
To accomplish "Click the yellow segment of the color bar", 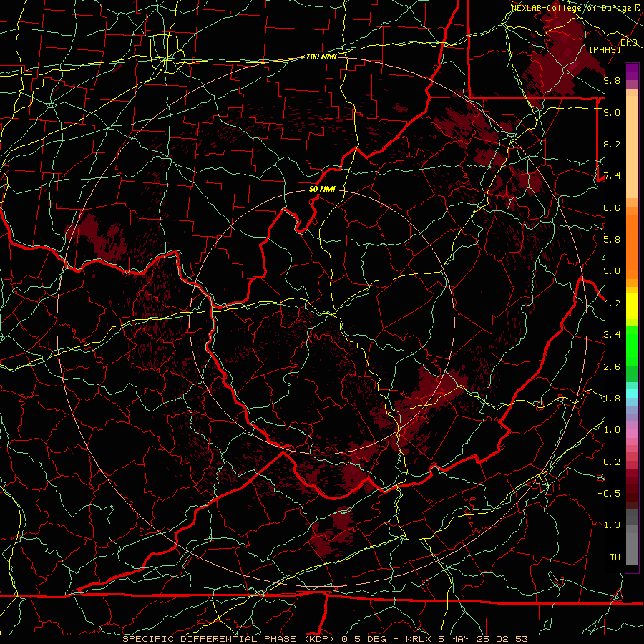I will (632, 306).
